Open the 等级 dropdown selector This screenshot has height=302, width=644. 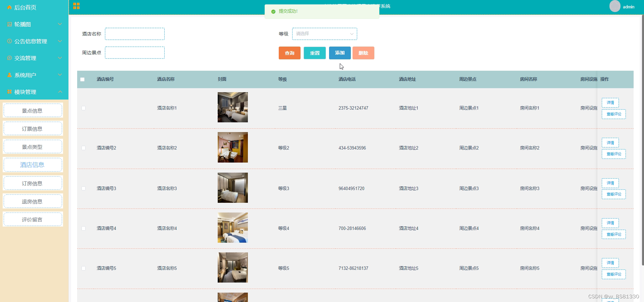(324, 34)
